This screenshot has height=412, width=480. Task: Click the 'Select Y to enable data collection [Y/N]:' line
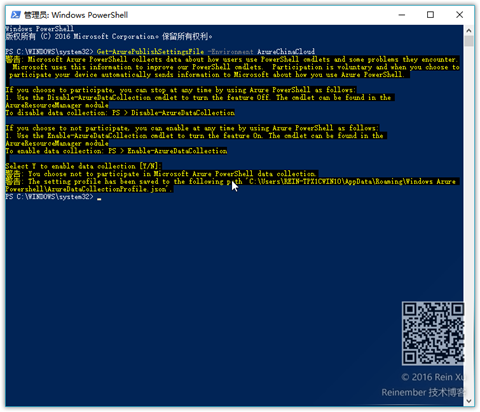tap(83, 166)
